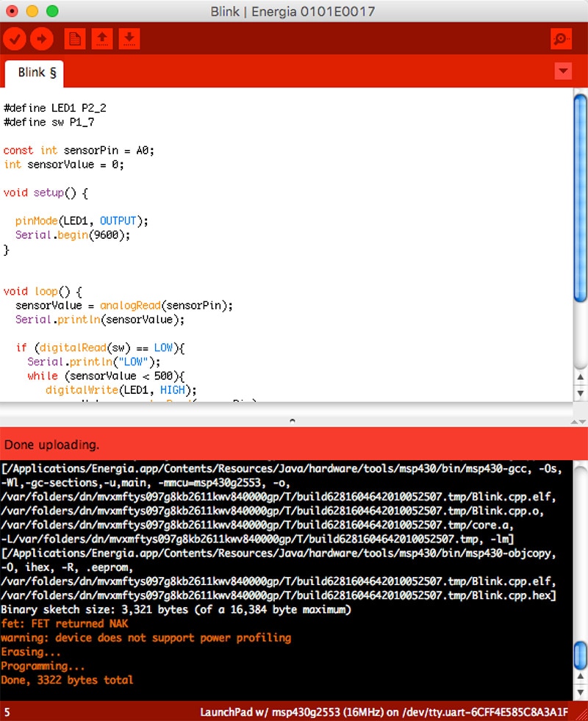Open the Serial Monitor

pyautogui.click(x=561, y=39)
